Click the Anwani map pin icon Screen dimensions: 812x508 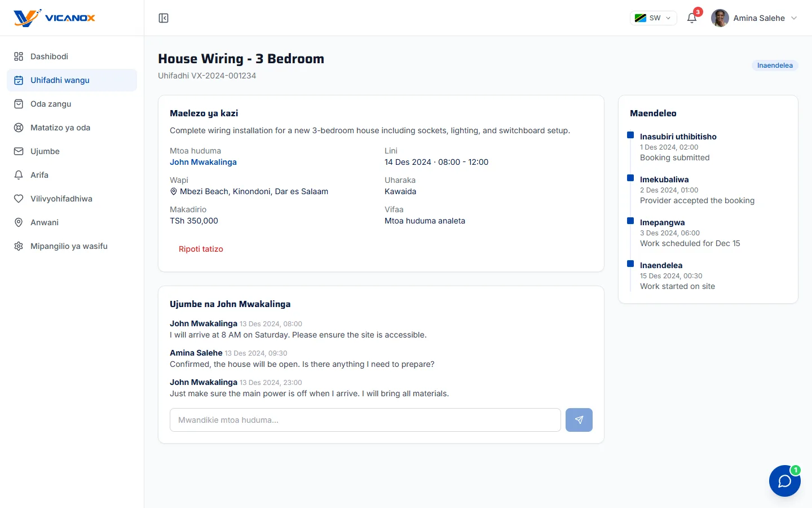(x=19, y=222)
